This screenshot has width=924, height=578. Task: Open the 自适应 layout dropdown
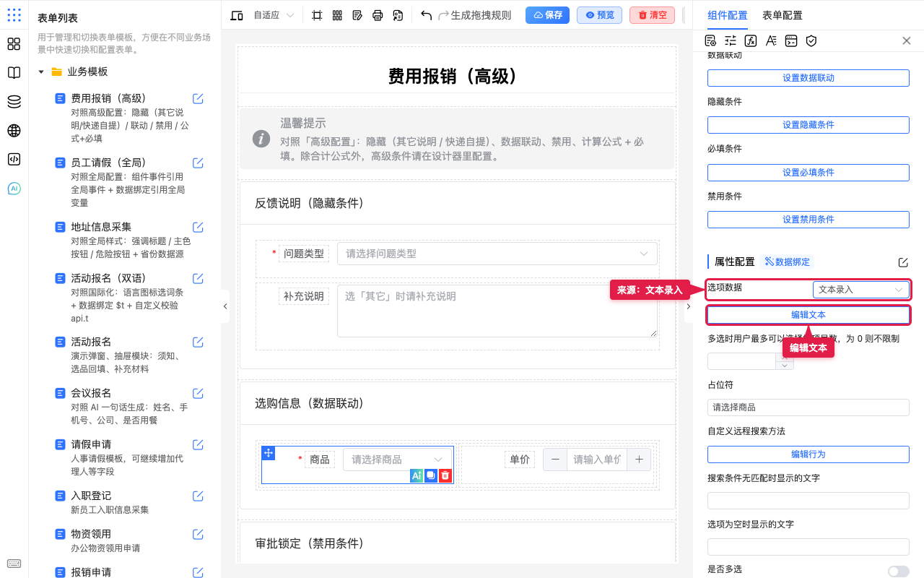[274, 15]
